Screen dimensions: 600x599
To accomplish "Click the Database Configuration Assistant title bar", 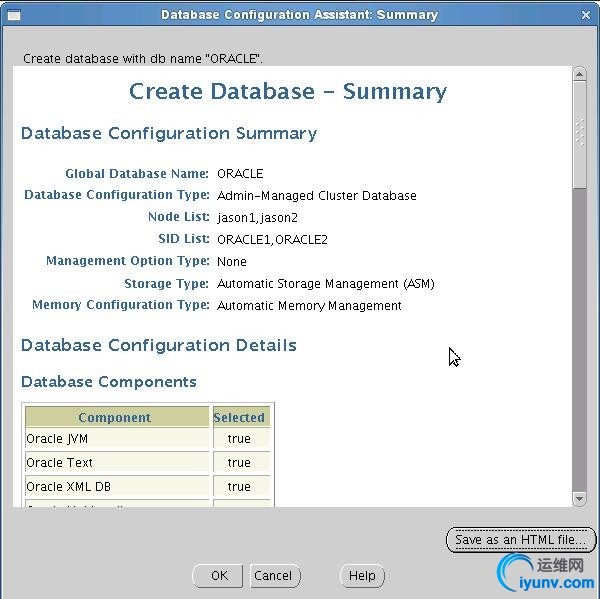I will 299,15.
